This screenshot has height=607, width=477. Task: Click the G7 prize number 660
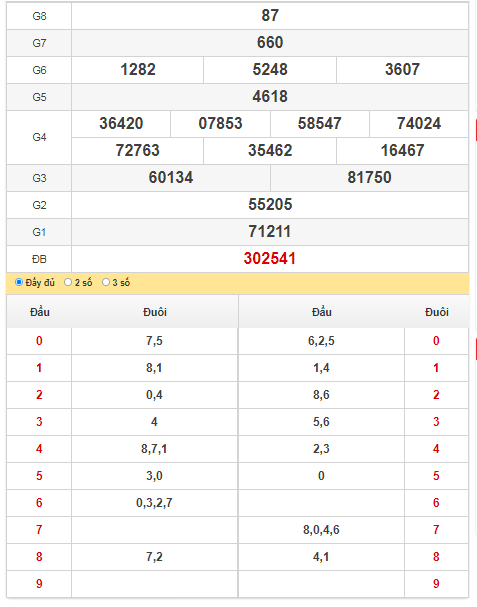[270, 43]
